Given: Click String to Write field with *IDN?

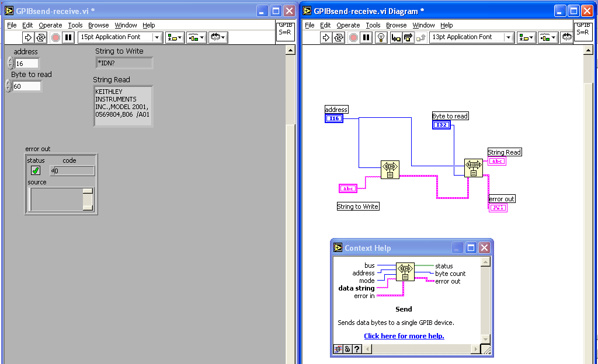Looking at the screenshot, I should 124,63.
